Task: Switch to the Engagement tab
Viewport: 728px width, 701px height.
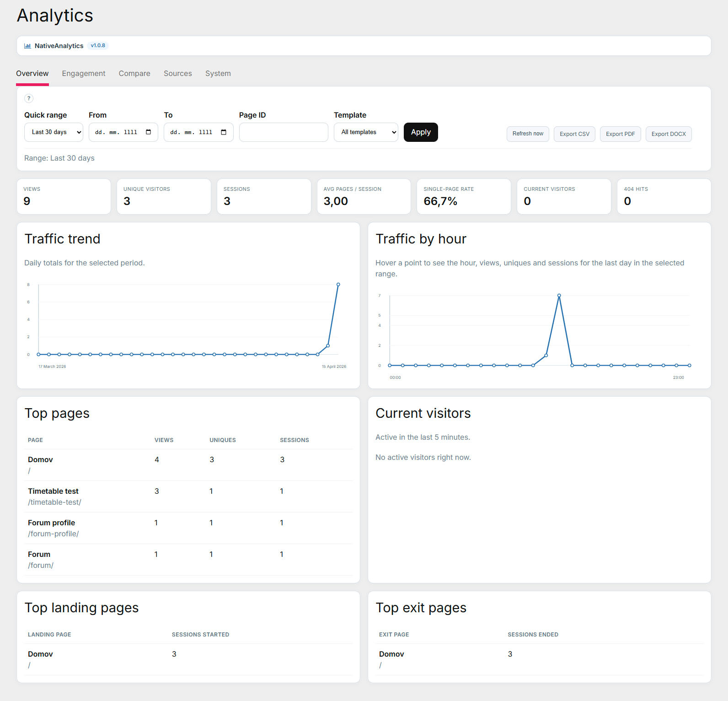Action: point(84,74)
